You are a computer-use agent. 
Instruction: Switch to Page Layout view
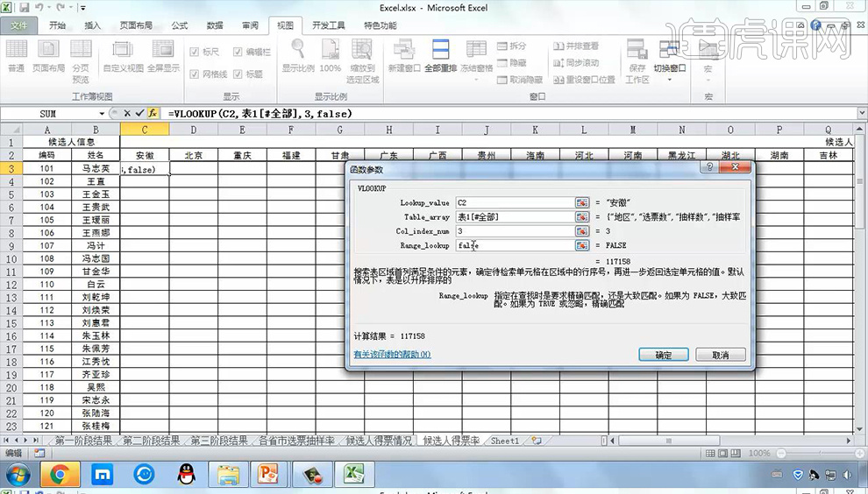[x=48, y=55]
